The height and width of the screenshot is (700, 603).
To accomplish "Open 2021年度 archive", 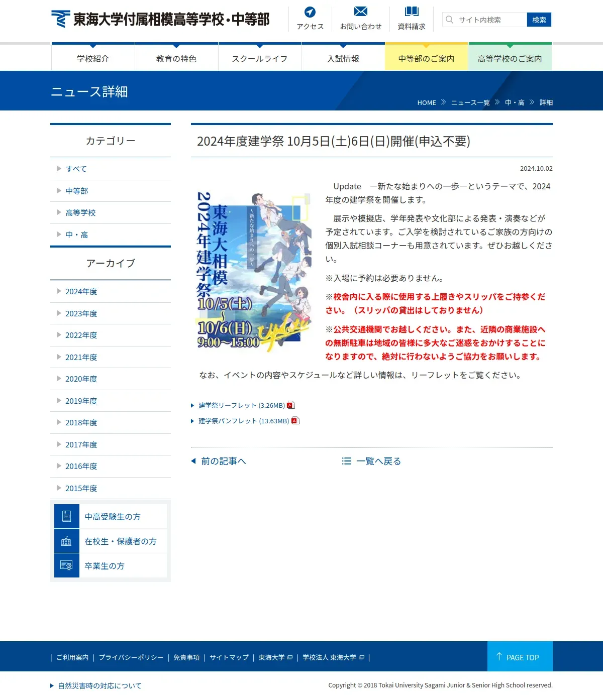I will click(111, 357).
